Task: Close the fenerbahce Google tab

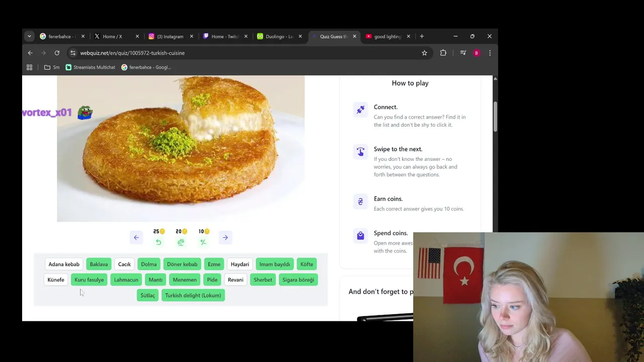Action: pyautogui.click(x=83, y=36)
